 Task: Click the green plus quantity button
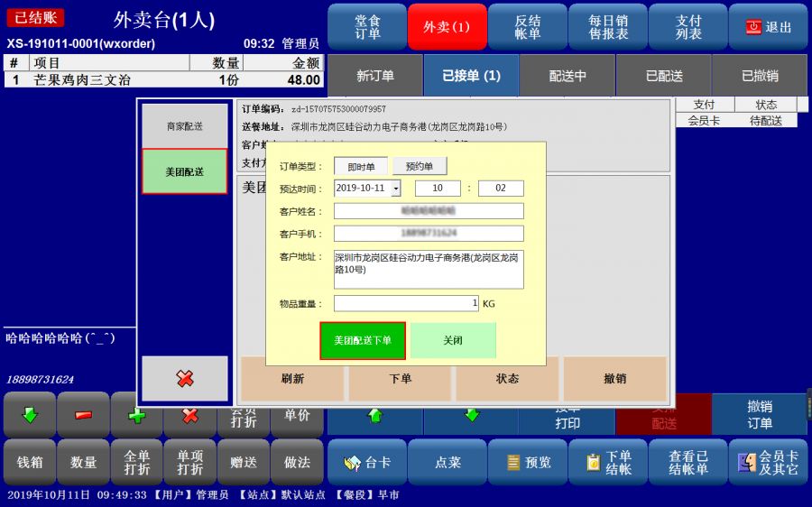pyautogui.click(x=137, y=417)
